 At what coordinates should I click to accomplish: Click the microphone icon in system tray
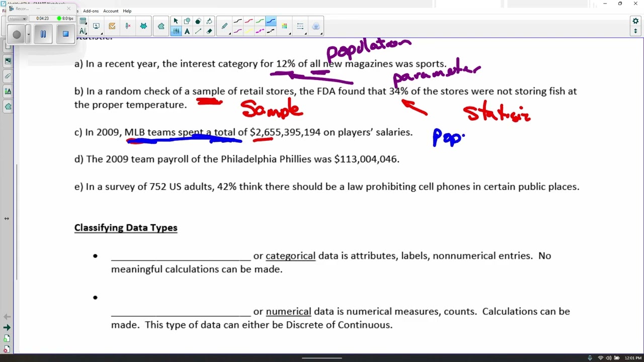(x=590, y=358)
